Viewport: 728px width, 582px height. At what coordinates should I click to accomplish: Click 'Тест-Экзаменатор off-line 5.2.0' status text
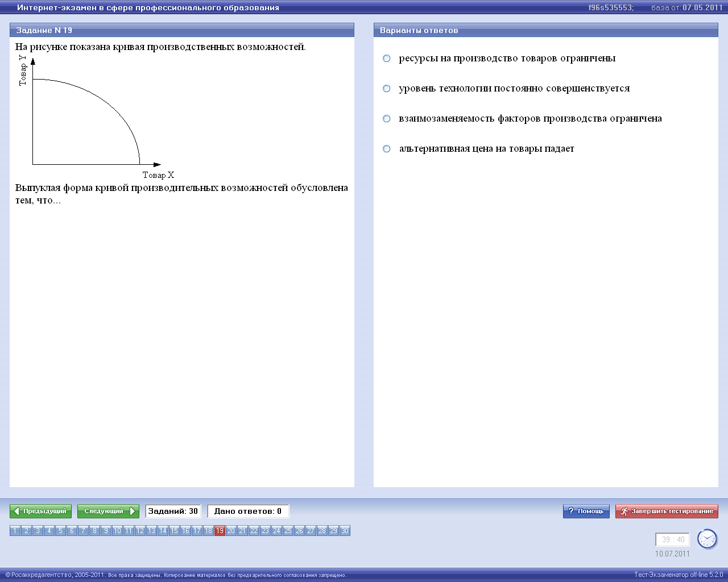pyautogui.click(x=679, y=575)
